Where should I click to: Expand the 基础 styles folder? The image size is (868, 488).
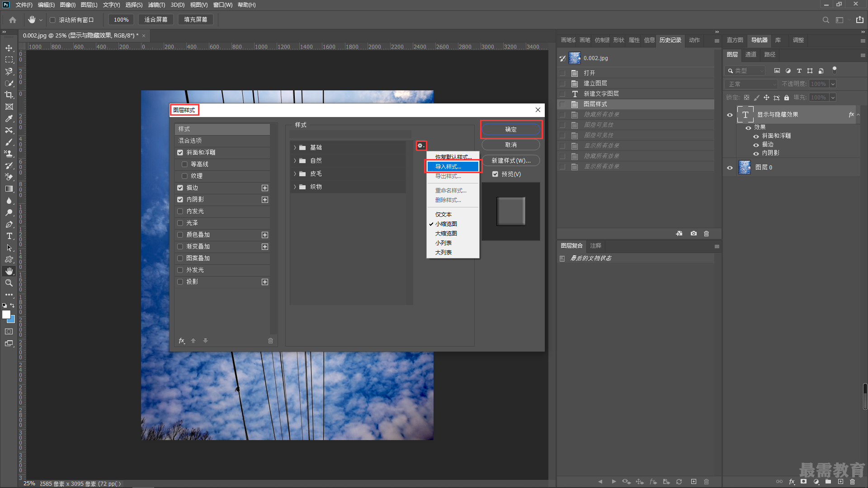[x=295, y=148]
